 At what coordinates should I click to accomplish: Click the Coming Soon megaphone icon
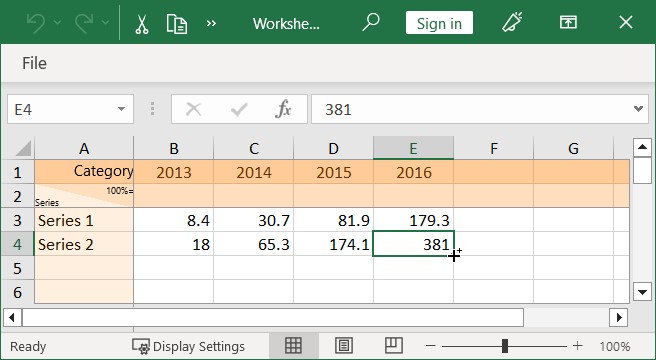pos(512,22)
